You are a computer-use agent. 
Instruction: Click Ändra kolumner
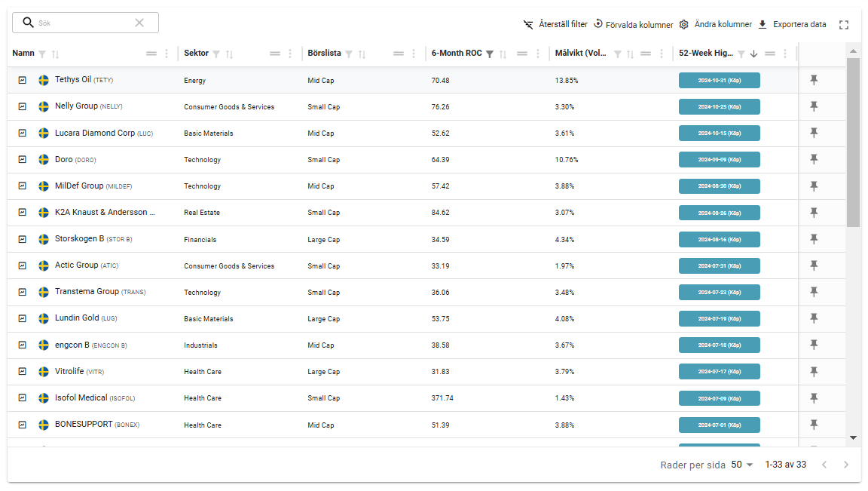(x=715, y=24)
